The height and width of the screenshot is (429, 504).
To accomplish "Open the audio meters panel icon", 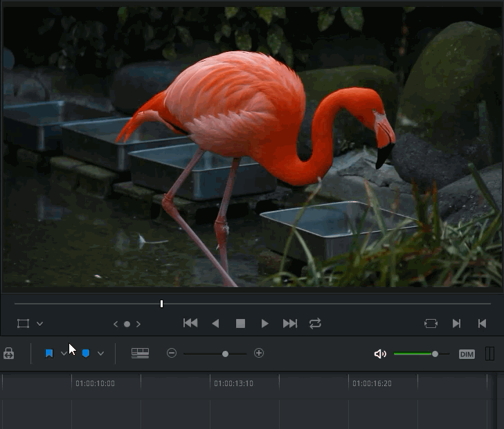I will click(489, 354).
